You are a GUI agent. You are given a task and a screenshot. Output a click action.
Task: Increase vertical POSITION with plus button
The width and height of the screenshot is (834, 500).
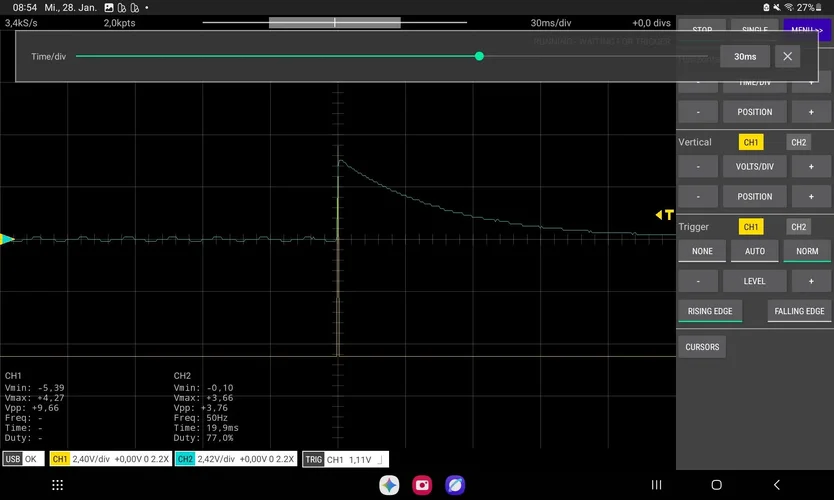click(x=811, y=196)
